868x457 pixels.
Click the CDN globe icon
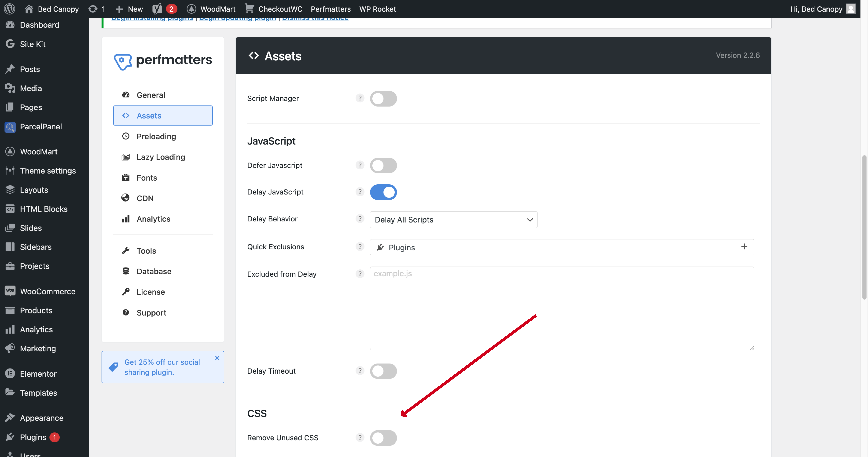click(x=125, y=198)
